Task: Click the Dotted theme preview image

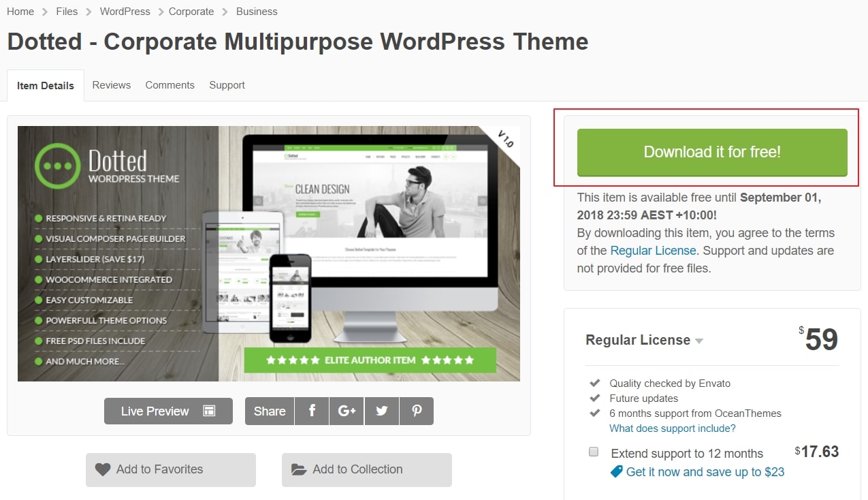Action: 268,253
